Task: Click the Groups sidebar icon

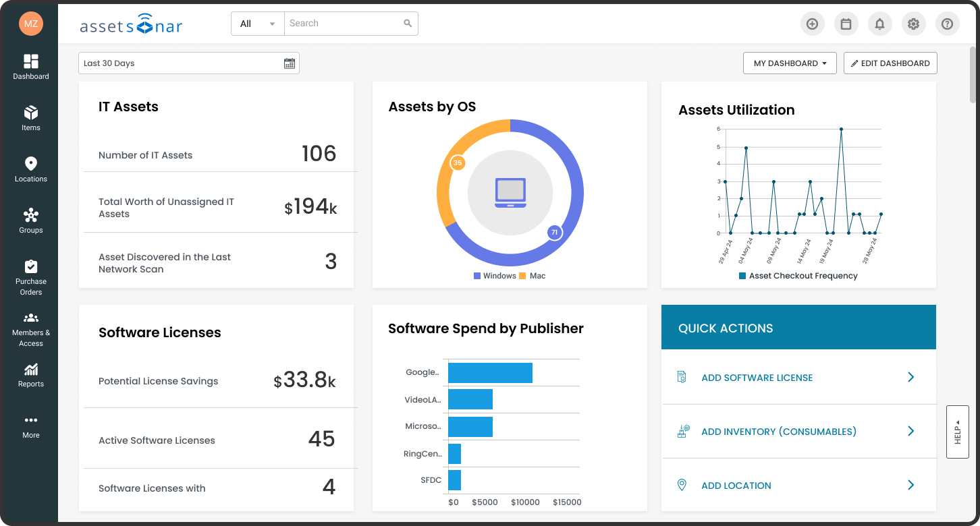Action: 31,221
